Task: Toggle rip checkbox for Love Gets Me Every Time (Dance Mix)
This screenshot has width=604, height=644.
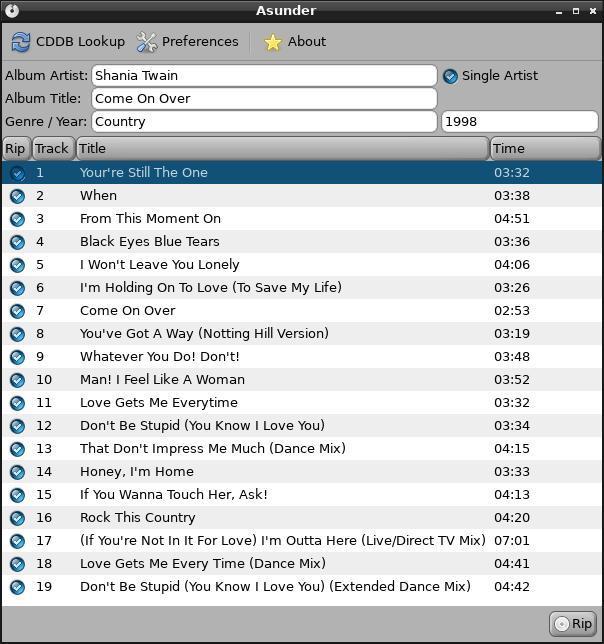Action: [x=17, y=564]
